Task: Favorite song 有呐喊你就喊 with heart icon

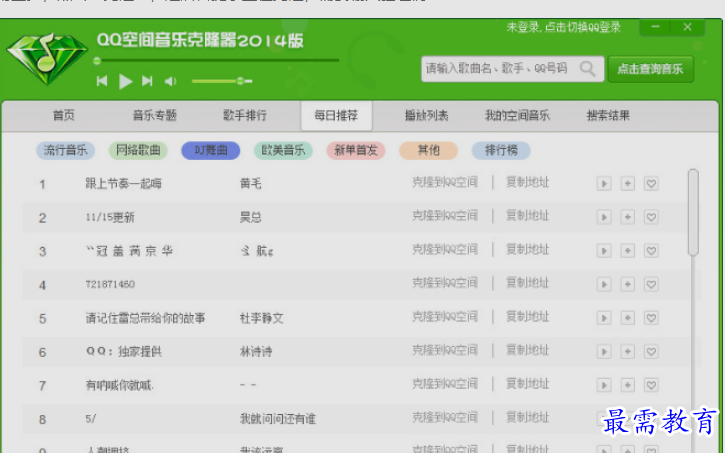Action: click(651, 385)
